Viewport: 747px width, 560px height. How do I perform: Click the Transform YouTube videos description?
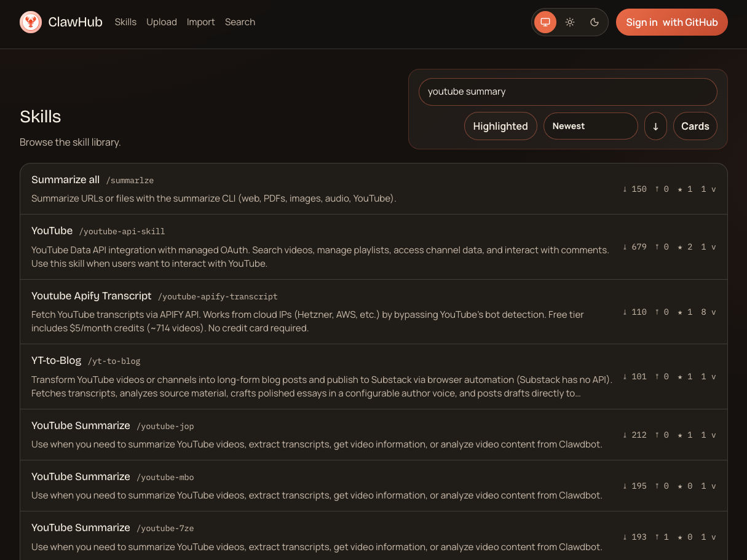(x=322, y=386)
